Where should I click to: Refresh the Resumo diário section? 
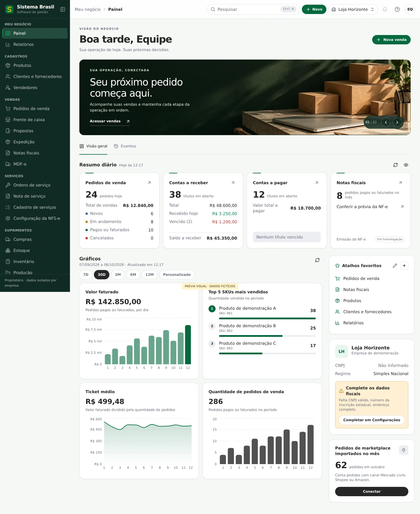395,165
